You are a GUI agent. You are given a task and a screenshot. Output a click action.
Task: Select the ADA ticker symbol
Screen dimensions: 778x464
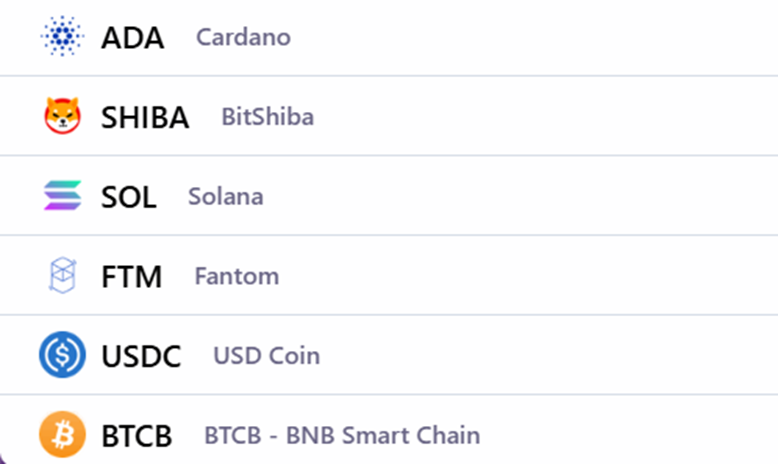(132, 38)
